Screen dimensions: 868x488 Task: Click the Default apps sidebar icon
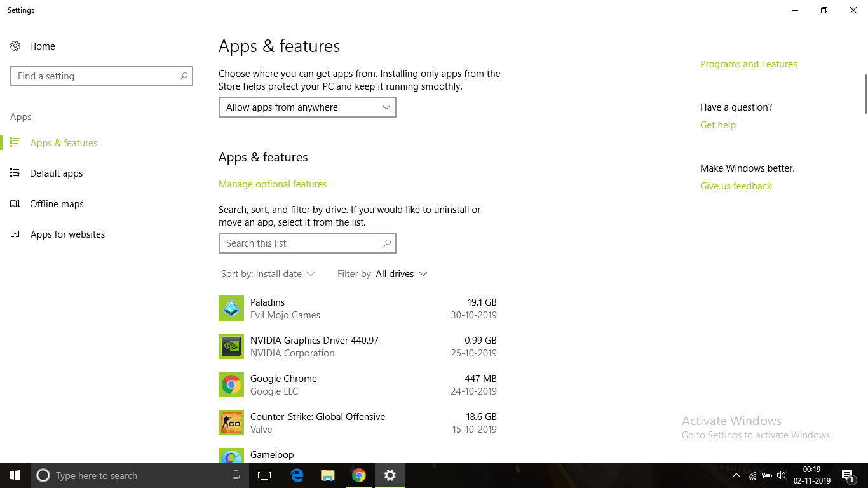tap(15, 173)
